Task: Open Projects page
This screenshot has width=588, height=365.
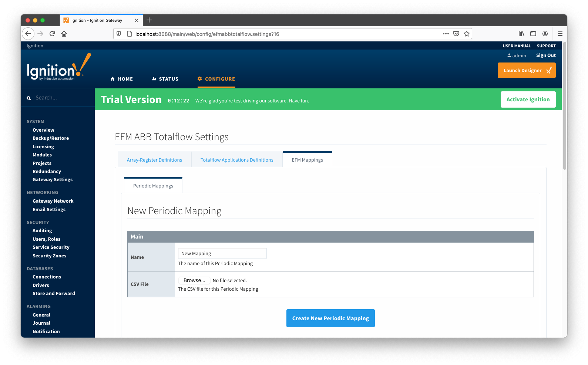Action: pos(42,163)
